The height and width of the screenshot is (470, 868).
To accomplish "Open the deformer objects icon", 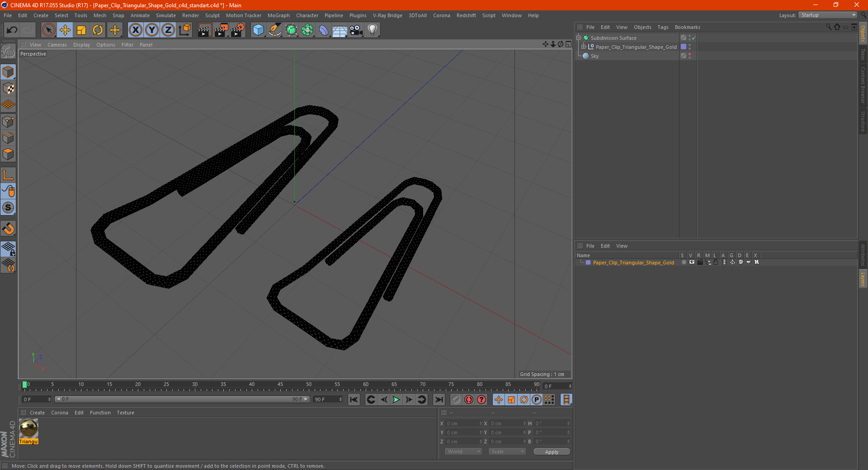I will coord(324,30).
